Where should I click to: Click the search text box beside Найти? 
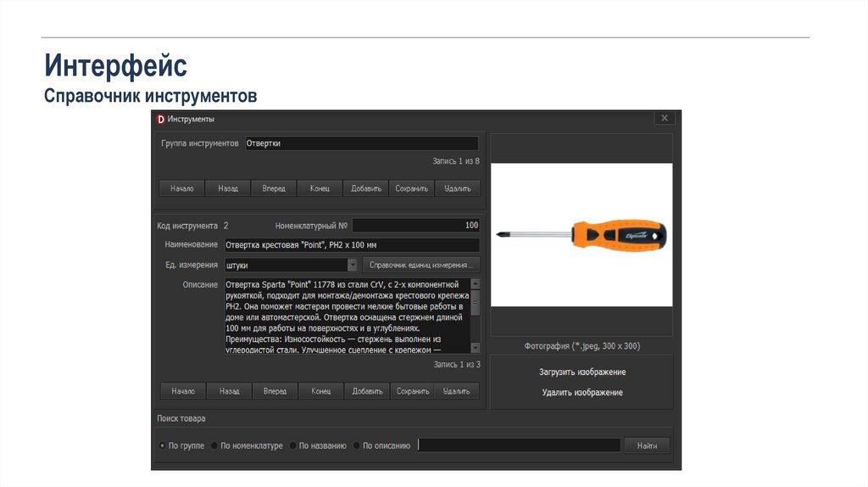pos(519,445)
